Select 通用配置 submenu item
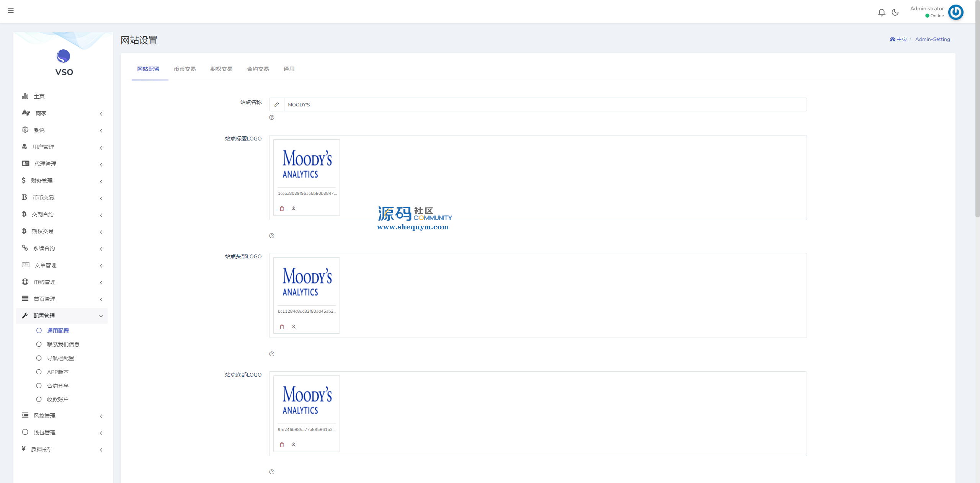The width and height of the screenshot is (980, 483). 58,331
